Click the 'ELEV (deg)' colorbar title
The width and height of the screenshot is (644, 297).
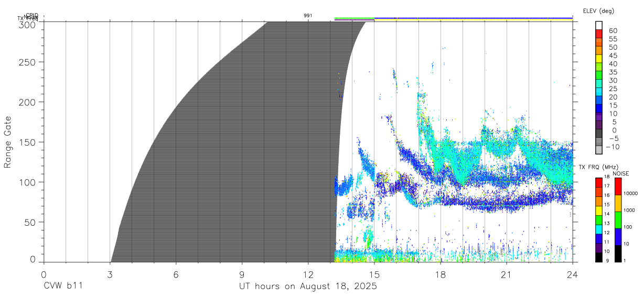[x=598, y=11]
